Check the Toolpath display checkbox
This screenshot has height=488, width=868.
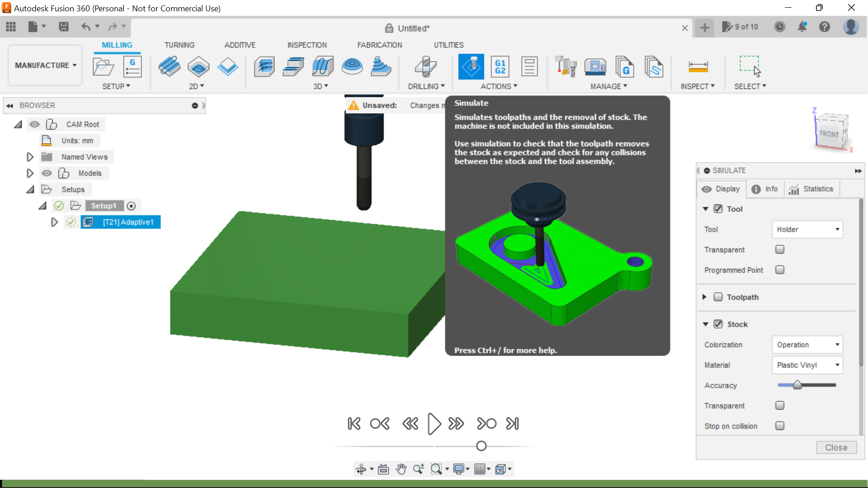(x=718, y=297)
